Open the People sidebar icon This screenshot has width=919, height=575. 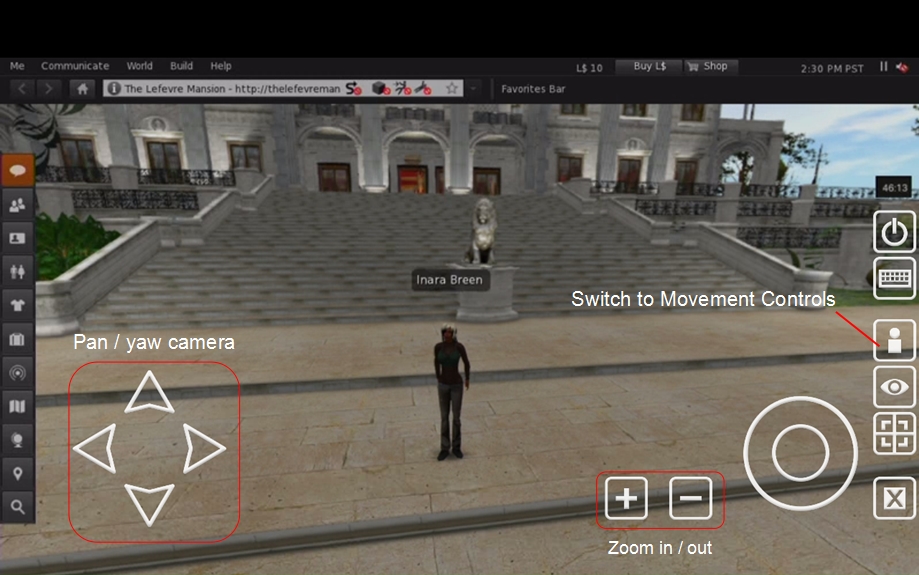(18, 204)
